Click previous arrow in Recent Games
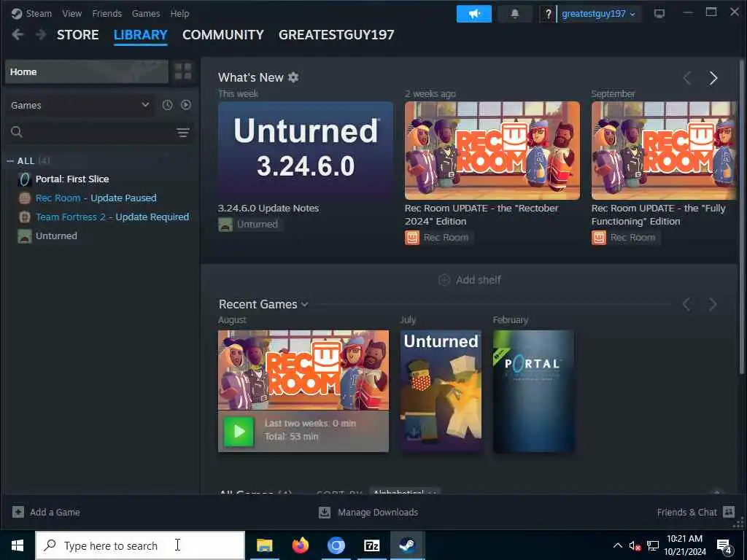 click(x=686, y=304)
